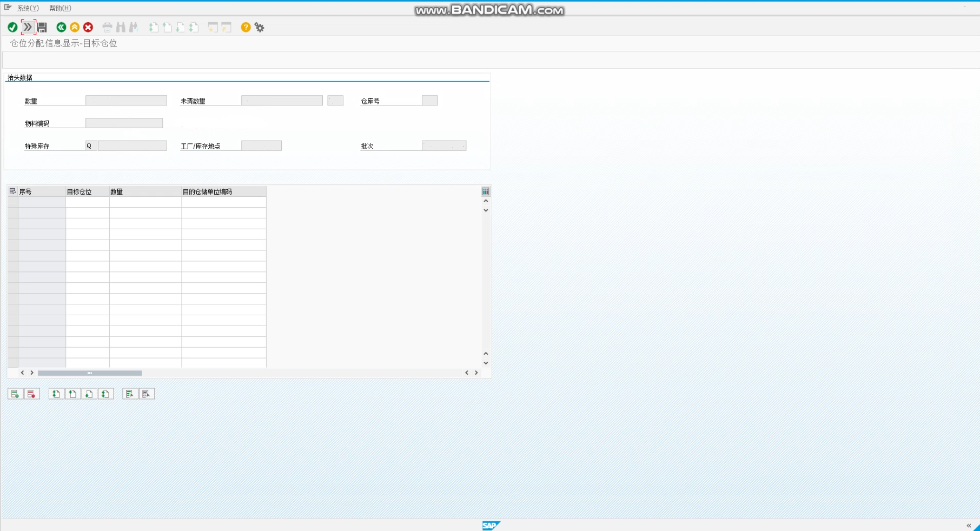Select the first table row selector
This screenshot has width=980, height=531.
click(x=12, y=202)
